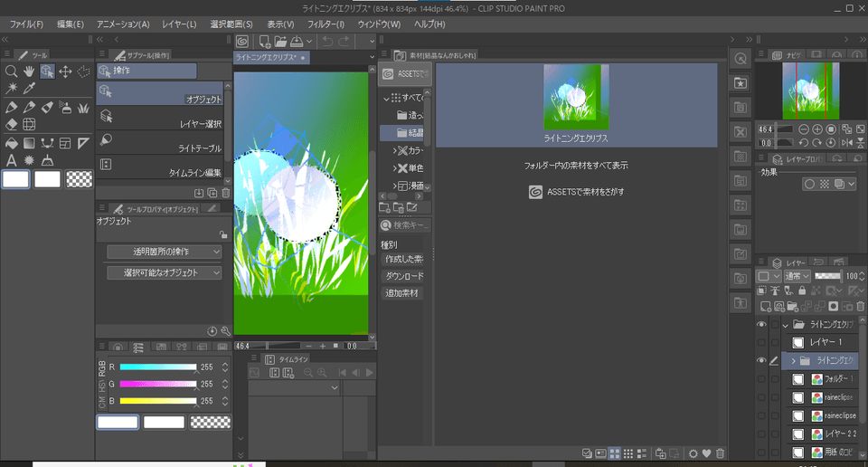The height and width of the screenshot is (467, 868).
Task: Click the 追加素材 filter button
Action: [x=402, y=293]
